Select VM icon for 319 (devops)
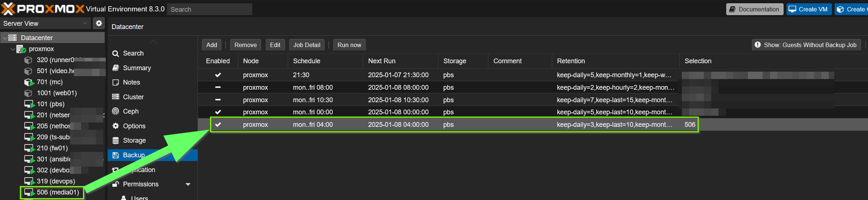This screenshot has height=200, width=868. coord(29,181)
